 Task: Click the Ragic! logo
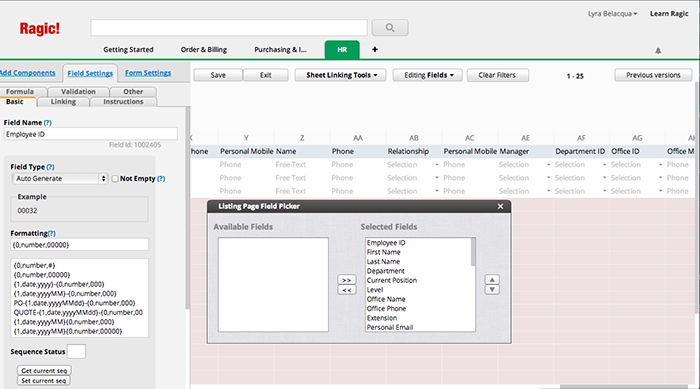pos(39,29)
